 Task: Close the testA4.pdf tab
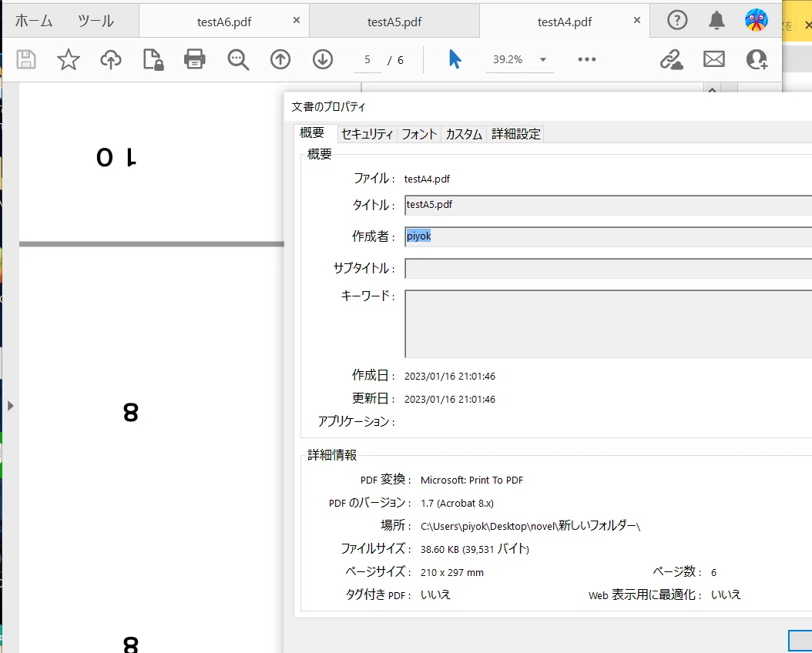click(x=637, y=20)
